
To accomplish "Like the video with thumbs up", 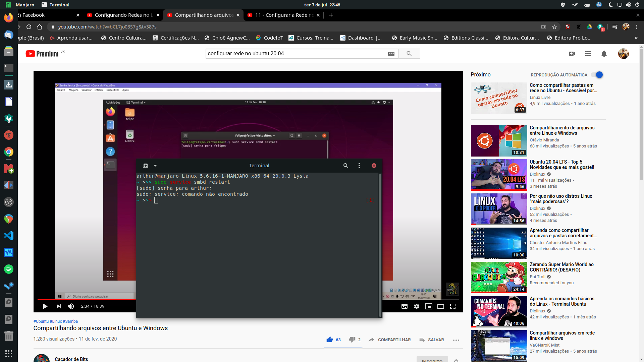I will (330, 340).
